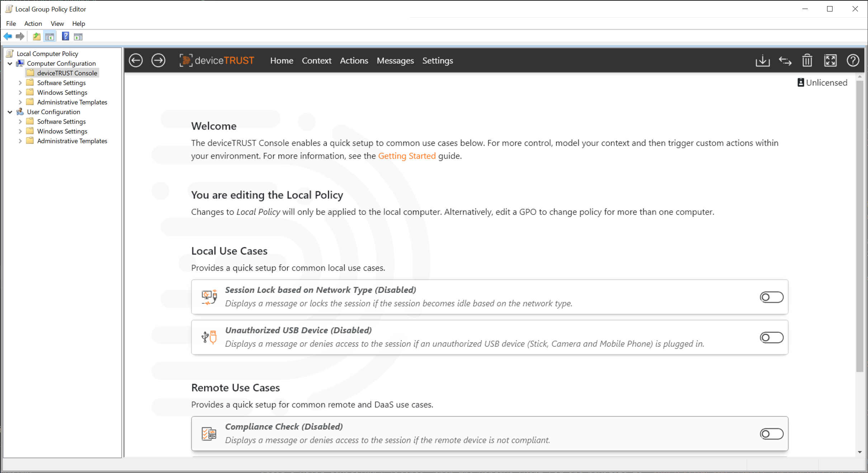Toggle the Unauthorized USB Device setting
Image resolution: width=868 pixels, height=473 pixels.
pyautogui.click(x=771, y=337)
